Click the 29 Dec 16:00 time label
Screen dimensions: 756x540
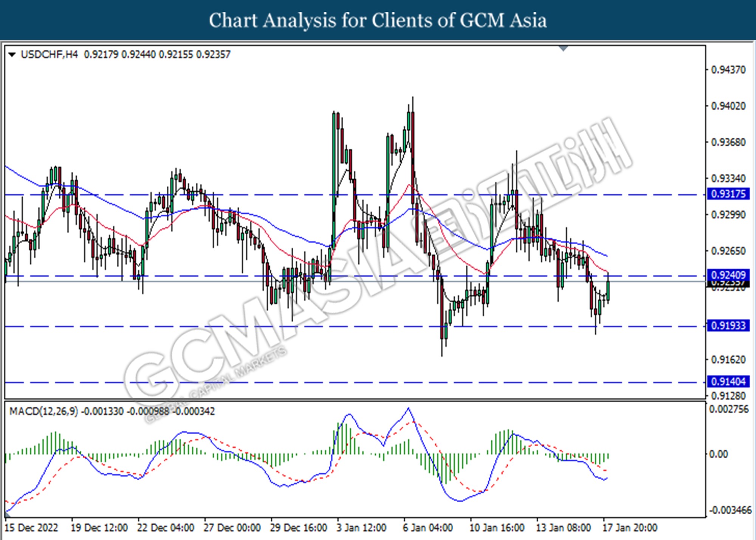pos(299,528)
